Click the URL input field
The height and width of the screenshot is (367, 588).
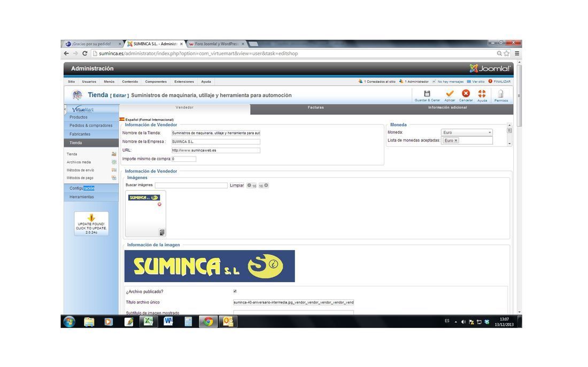pos(215,150)
